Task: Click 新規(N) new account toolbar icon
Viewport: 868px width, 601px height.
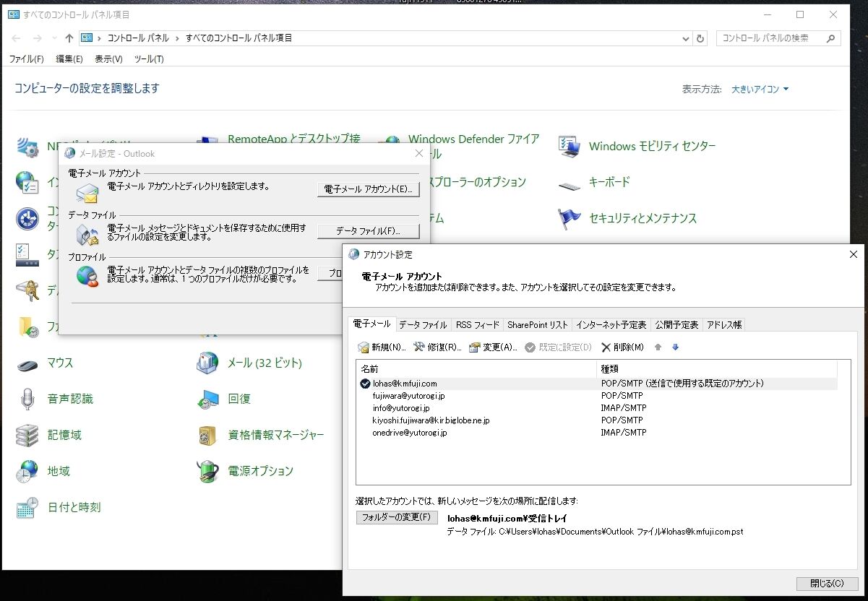Action: (364, 347)
